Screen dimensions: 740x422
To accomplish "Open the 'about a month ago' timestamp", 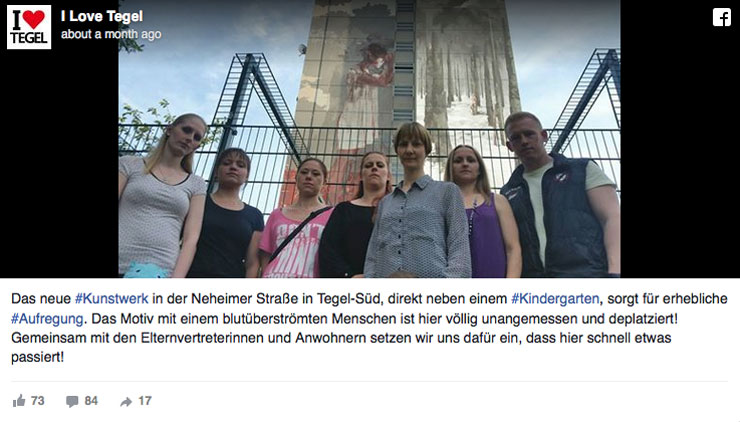I will 111,34.
